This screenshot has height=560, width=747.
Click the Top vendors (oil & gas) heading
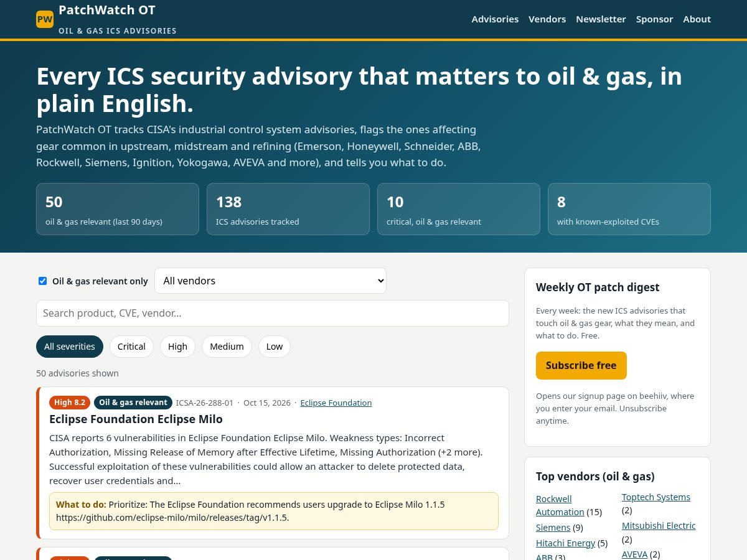tap(595, 477)
